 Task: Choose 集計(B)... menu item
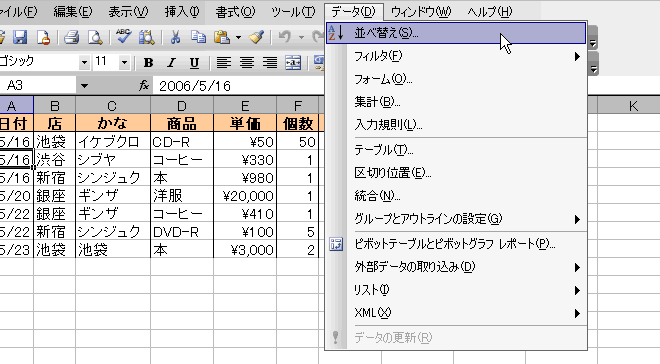point(456,102)
